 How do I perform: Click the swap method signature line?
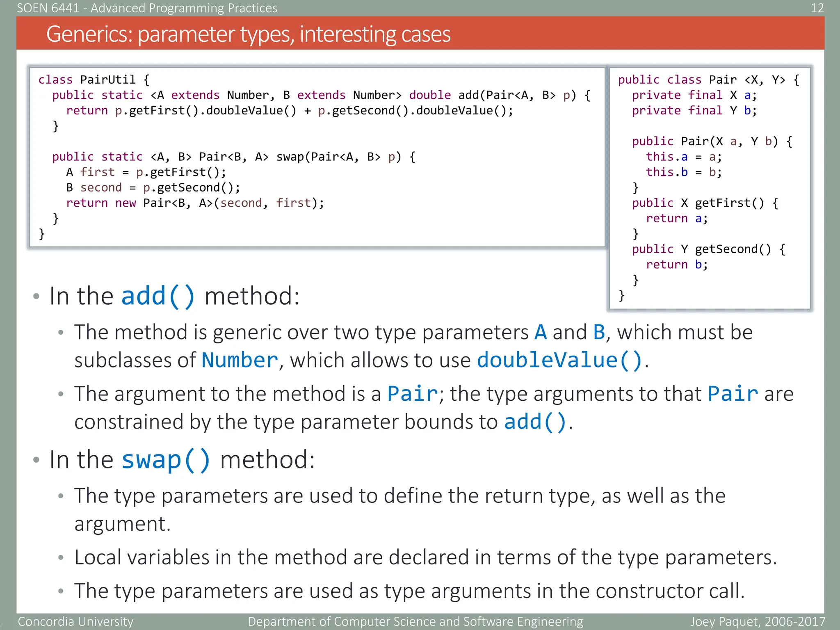(234, 157)
